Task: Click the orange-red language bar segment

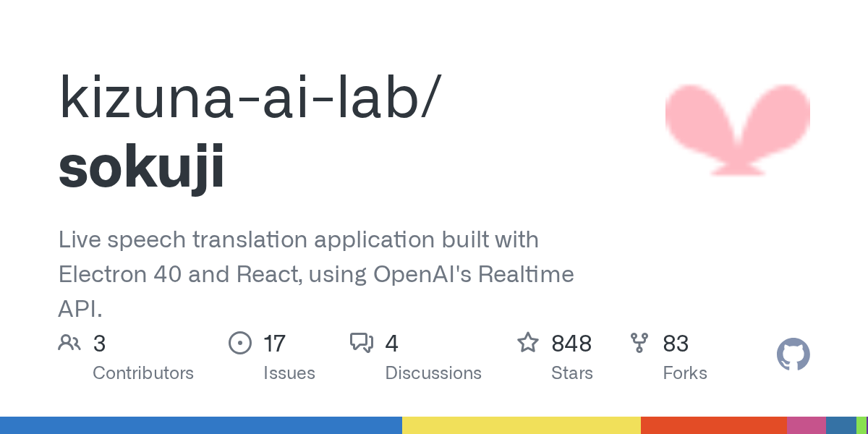Action: (713, 425)
